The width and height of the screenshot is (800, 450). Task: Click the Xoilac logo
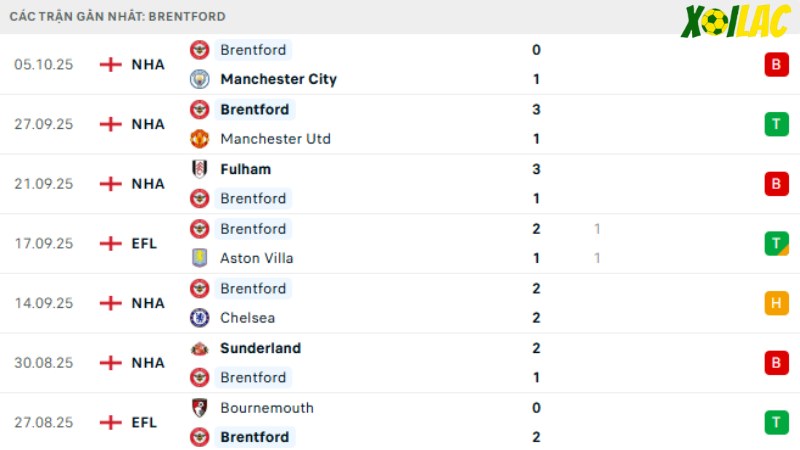pyautogui.click(x=735, y=21)
